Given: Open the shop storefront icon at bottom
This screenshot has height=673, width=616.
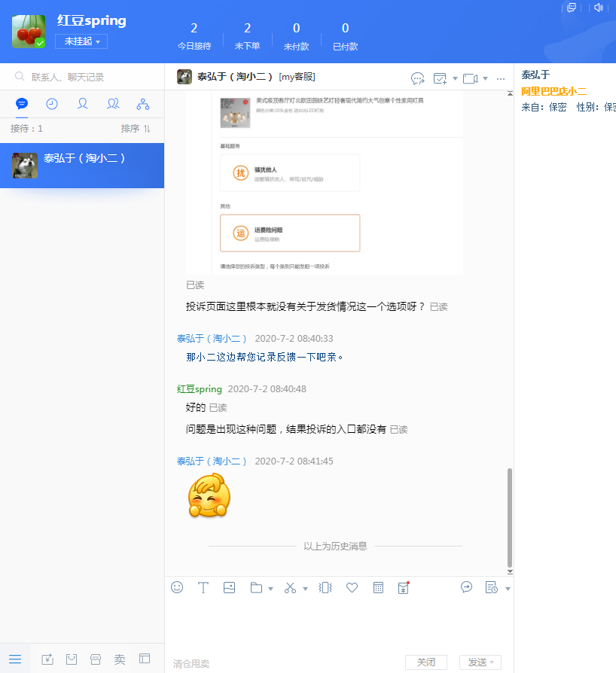Looking at the screenshot, I should pos(96,659).
